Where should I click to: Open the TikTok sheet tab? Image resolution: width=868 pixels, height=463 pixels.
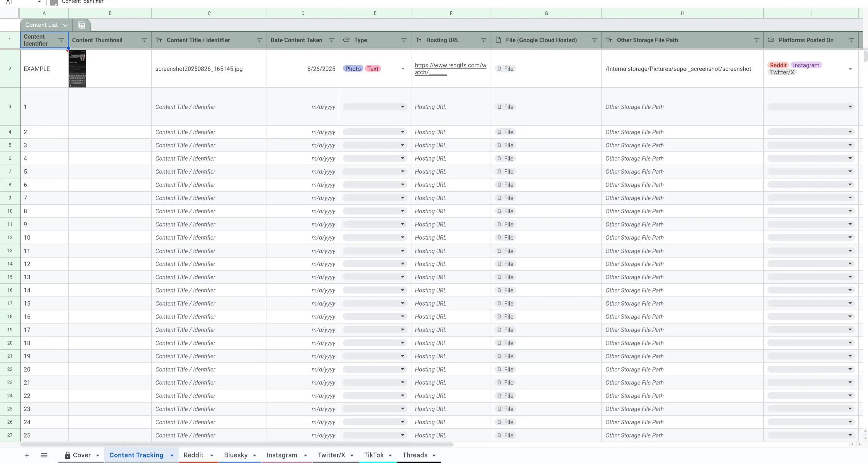pos(374,455)
